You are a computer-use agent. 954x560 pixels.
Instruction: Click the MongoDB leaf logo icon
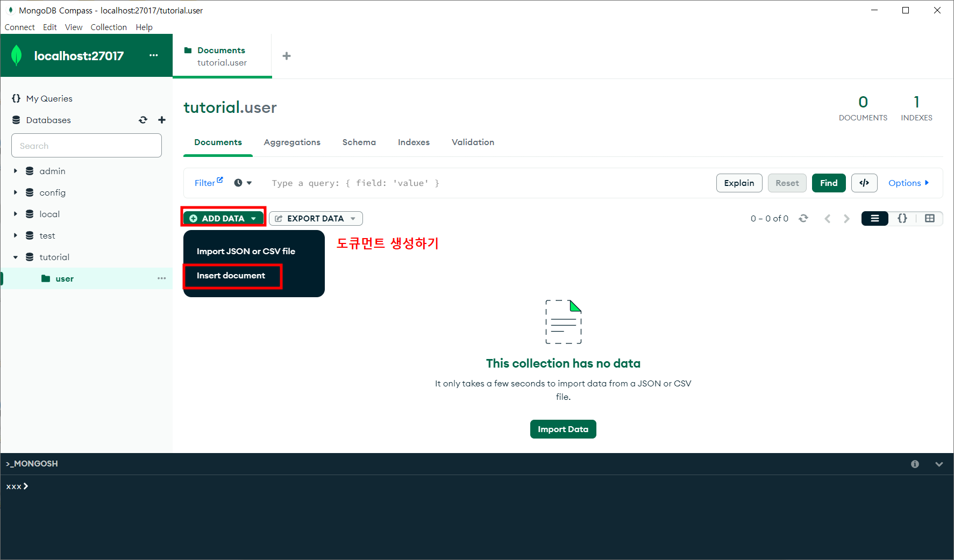[17, 55]
